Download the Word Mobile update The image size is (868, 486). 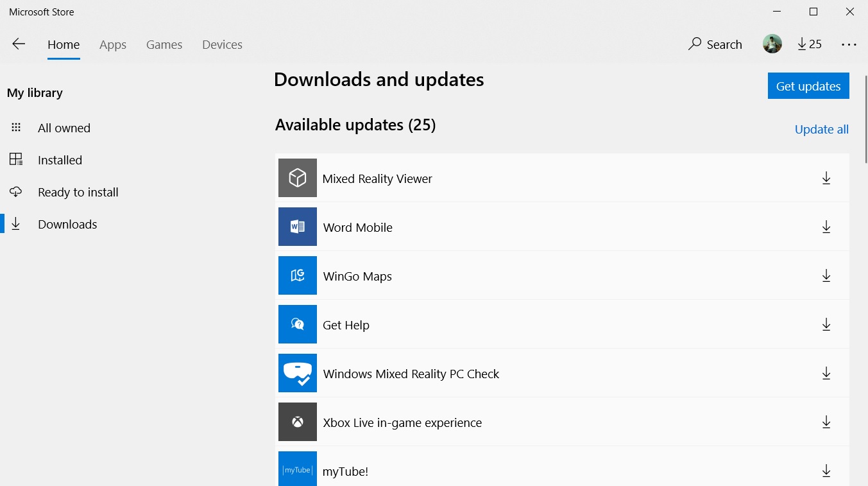(x=826, y=227)
